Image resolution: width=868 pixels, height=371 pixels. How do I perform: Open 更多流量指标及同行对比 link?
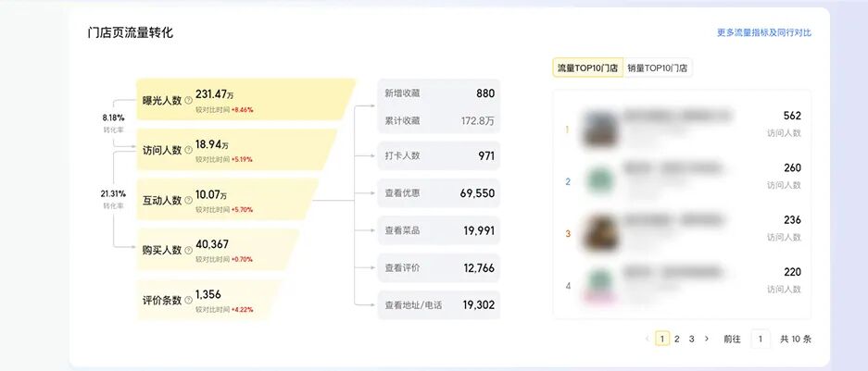coord(763,32)
